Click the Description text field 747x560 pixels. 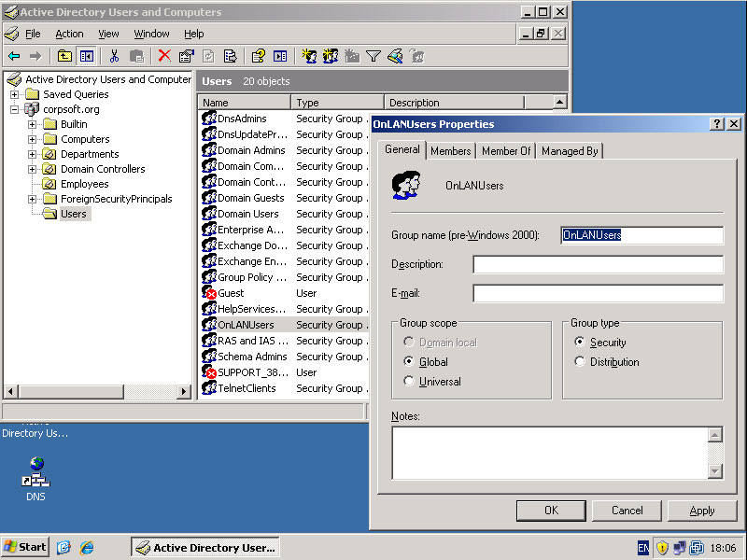click(x=598, y=265)
